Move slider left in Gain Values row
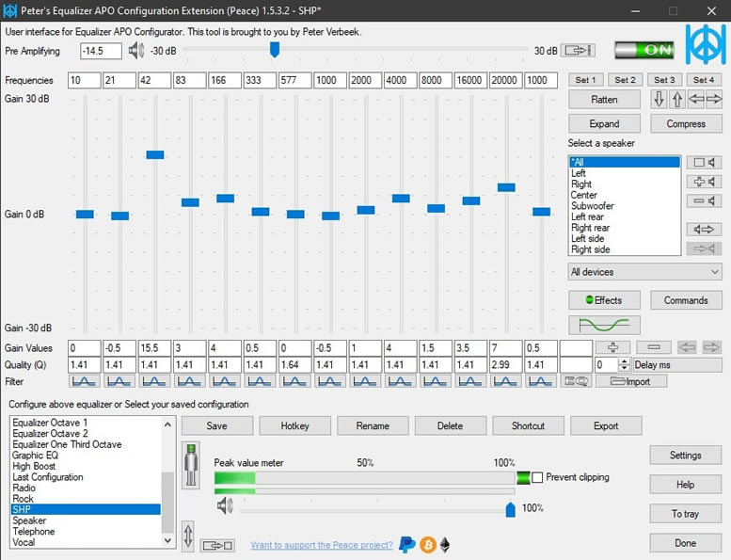The height and width of the screenshot is (560, 731). pyautogui.click(x=687, y=347)
